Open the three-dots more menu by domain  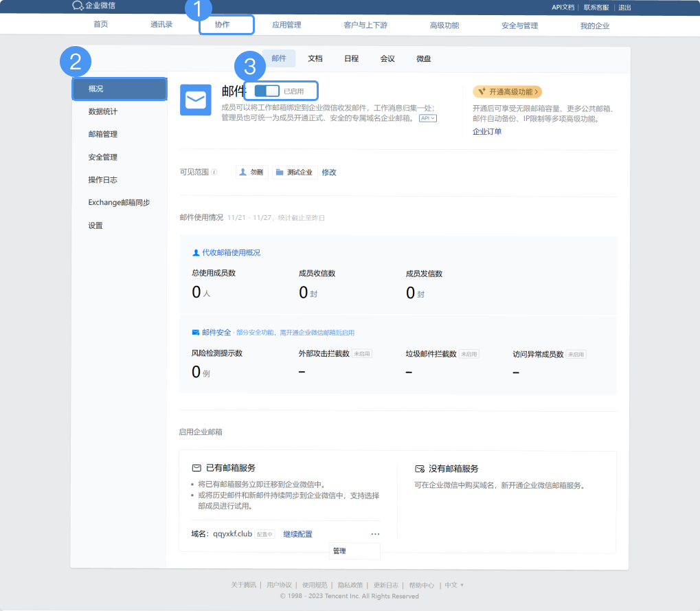375,534
